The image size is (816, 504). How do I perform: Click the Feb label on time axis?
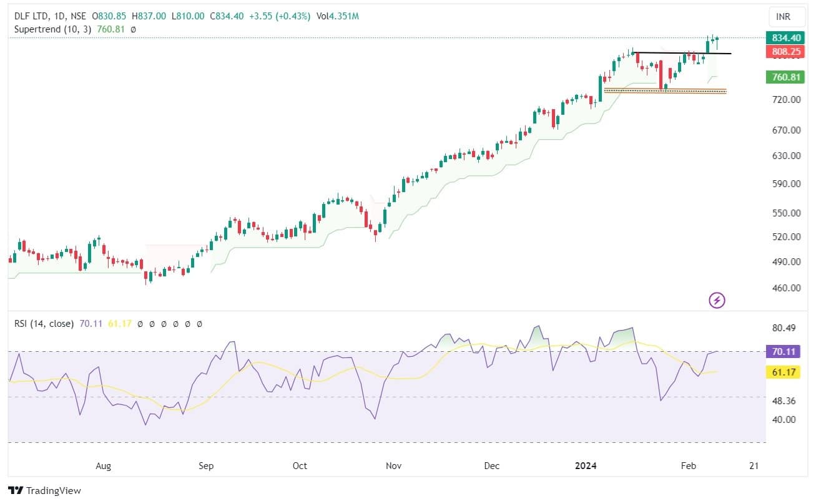click(x=688, y=466)
